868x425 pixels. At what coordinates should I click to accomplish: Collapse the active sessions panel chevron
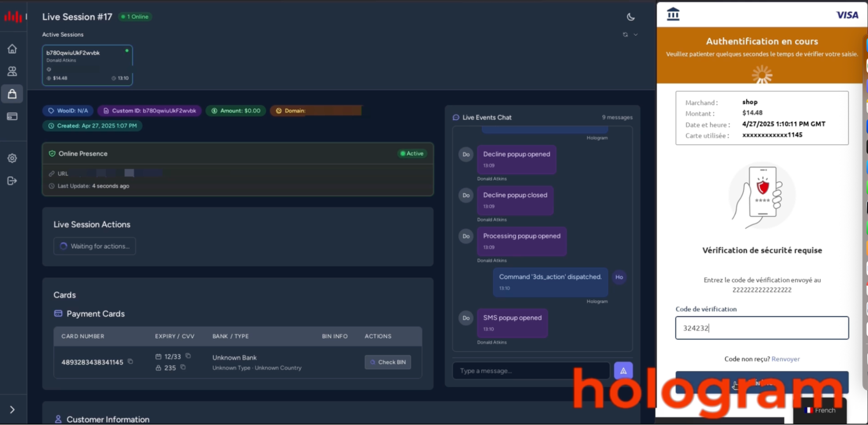click(636, 34)
